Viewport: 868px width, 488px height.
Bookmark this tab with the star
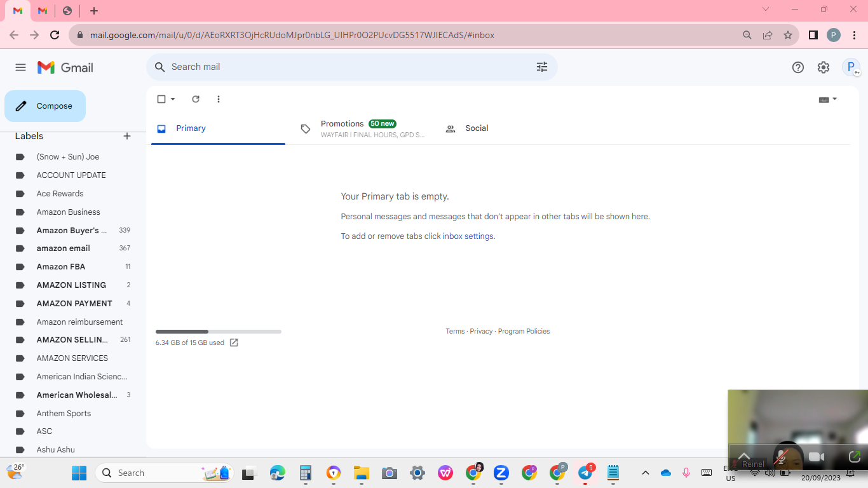coord(788,35)
